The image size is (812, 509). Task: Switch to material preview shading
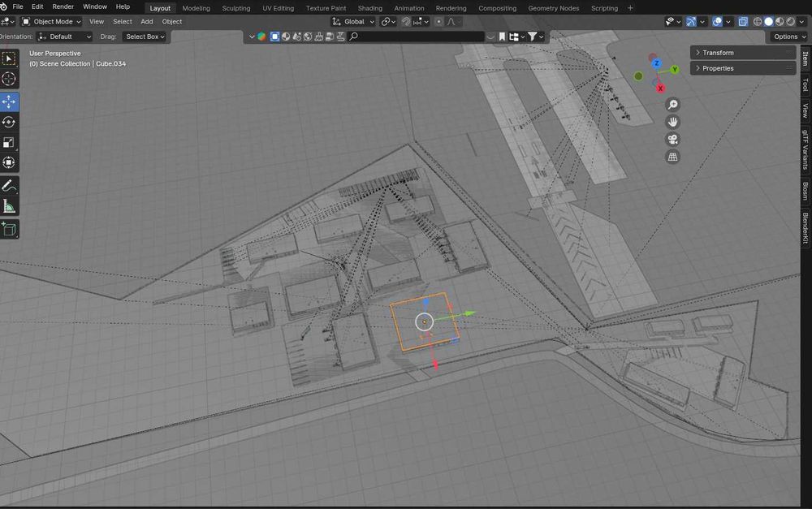click(780, 22)
